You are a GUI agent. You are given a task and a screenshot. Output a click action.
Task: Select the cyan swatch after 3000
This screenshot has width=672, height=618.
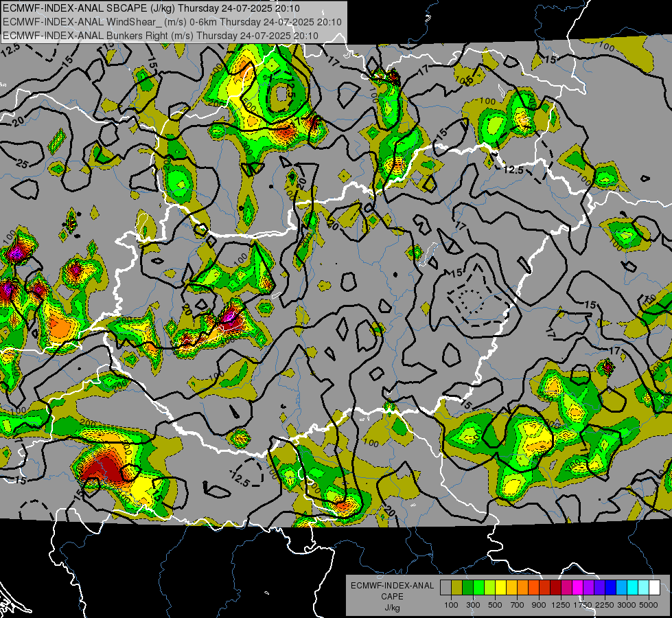click(x=633, y=588)
